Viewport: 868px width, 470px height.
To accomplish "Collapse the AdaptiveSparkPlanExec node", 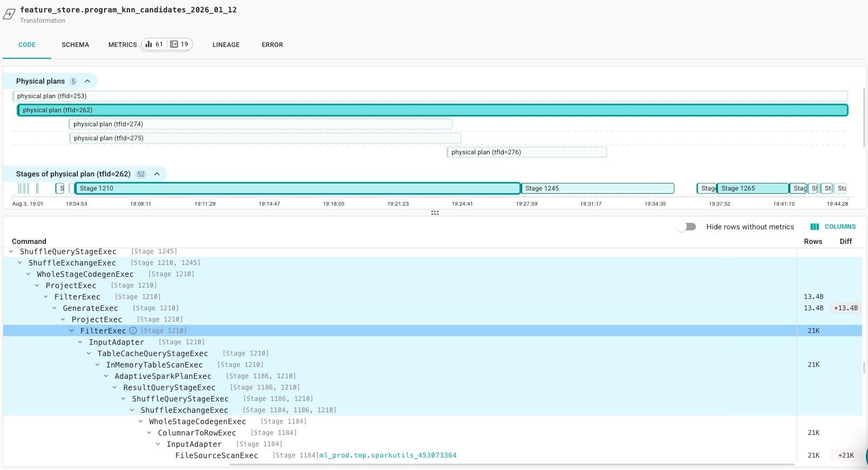I will point(106,376).
